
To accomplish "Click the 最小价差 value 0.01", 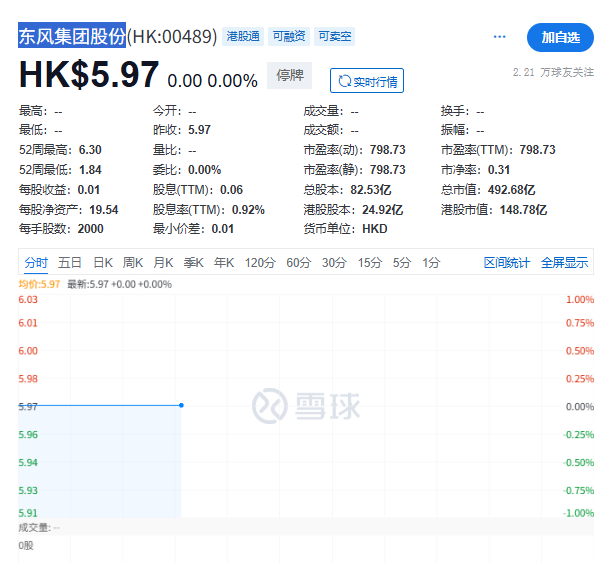I will pyautogui.click(x=223, y=229).
